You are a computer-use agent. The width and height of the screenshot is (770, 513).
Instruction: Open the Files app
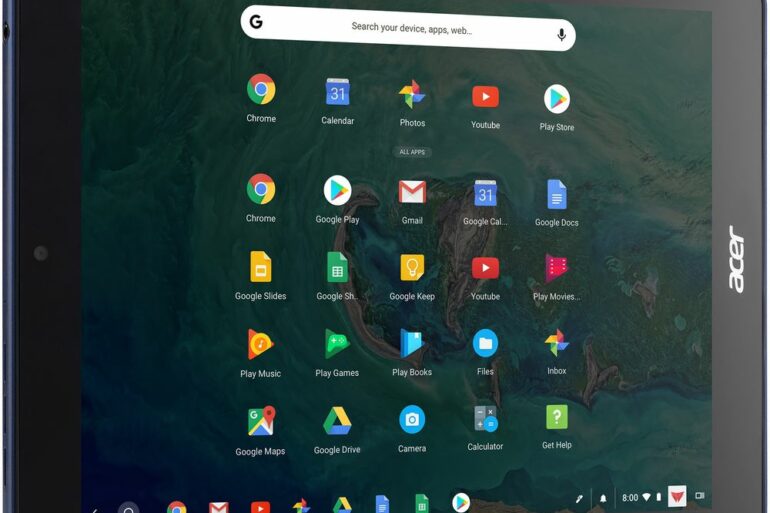(485, 343)
